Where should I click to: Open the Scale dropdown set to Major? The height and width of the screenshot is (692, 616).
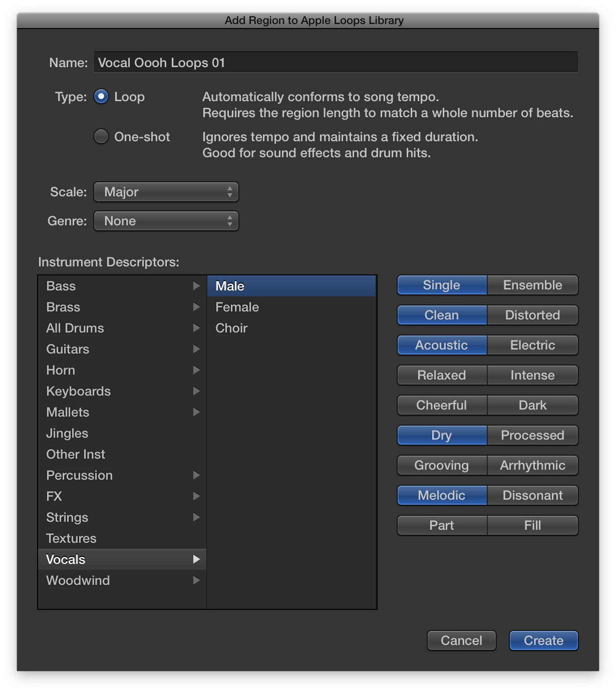click(x=166, y=192)
